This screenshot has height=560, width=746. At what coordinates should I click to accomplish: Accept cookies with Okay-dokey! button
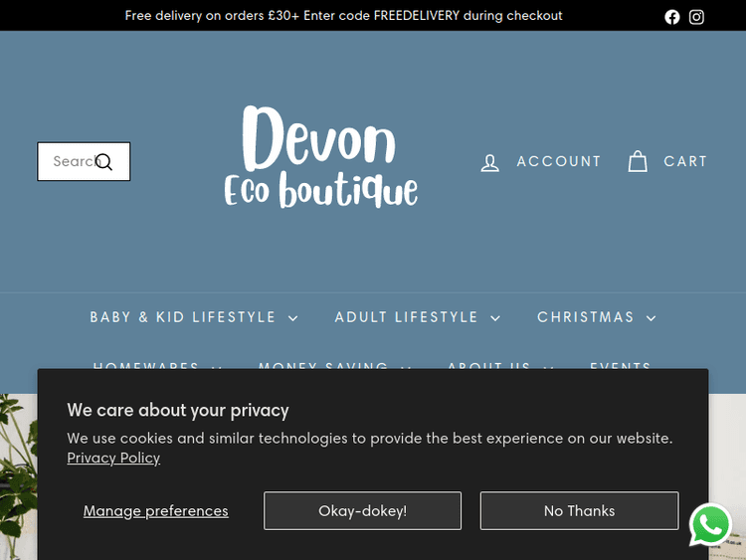click(x=362, y=510)
